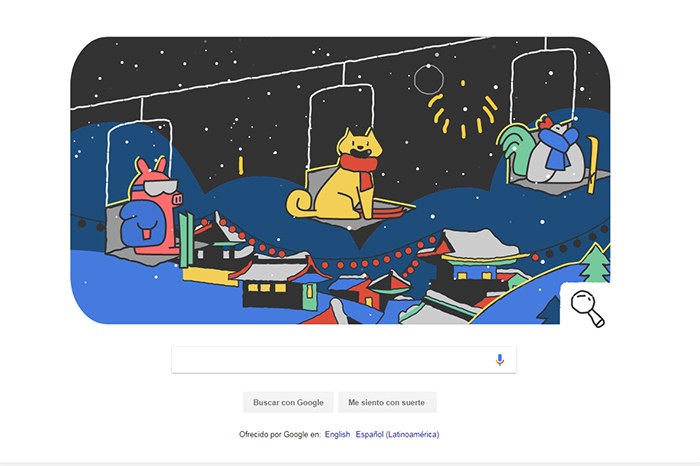700x466 pixels.
Task: Focus the Google search text box
Action: 344,360
